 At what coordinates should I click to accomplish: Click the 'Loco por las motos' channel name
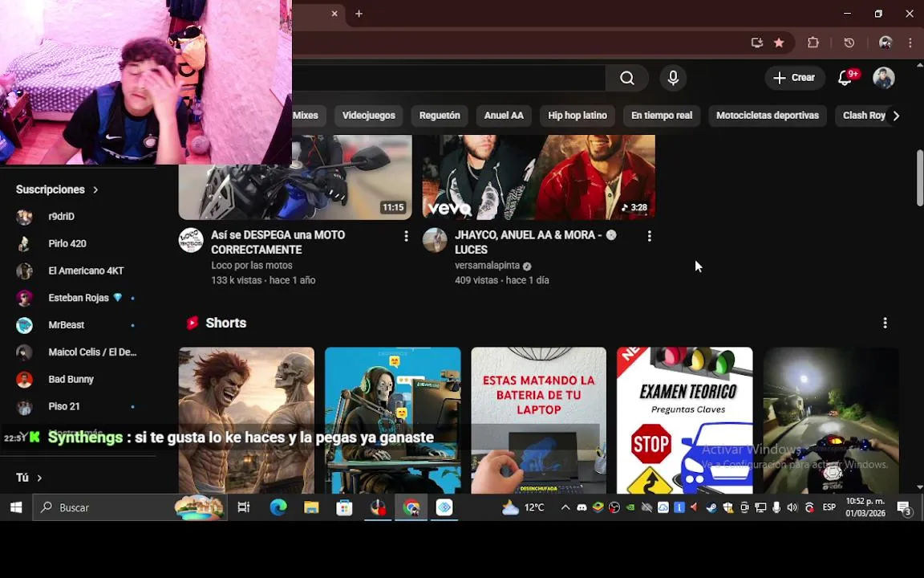pyautogui.click(x=252, y=266)
